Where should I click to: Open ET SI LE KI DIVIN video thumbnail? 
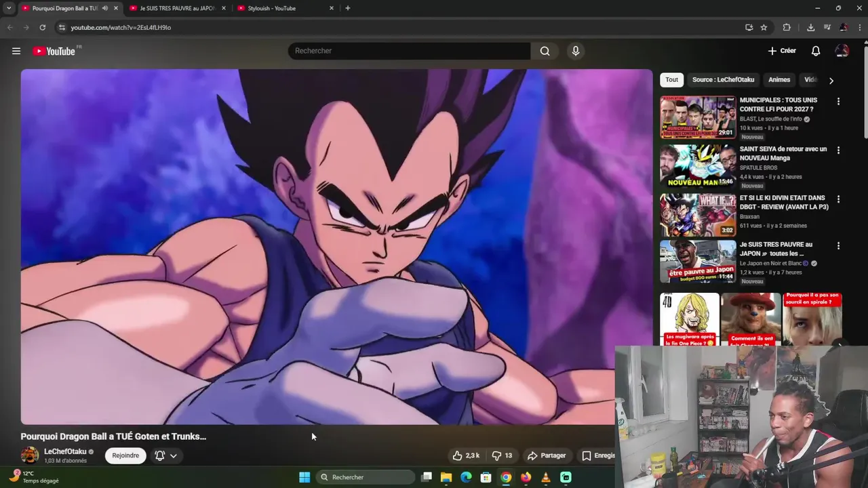[x=698, y=215]
